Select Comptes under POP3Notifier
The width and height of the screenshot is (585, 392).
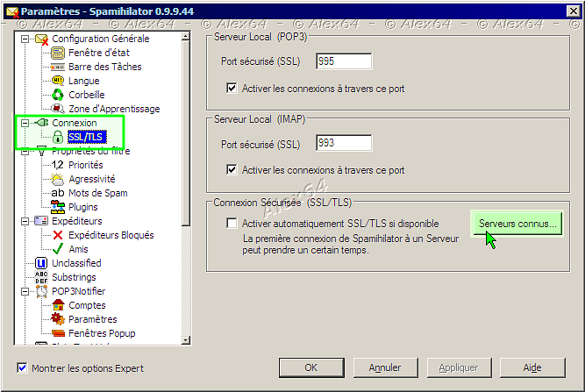[x=87, y=305]
